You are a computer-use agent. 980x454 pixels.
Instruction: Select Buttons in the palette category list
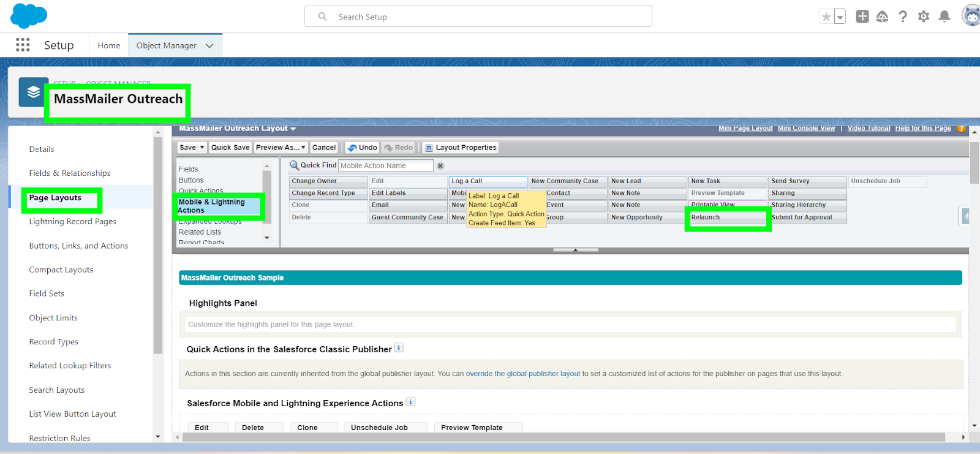pos(191,180)
